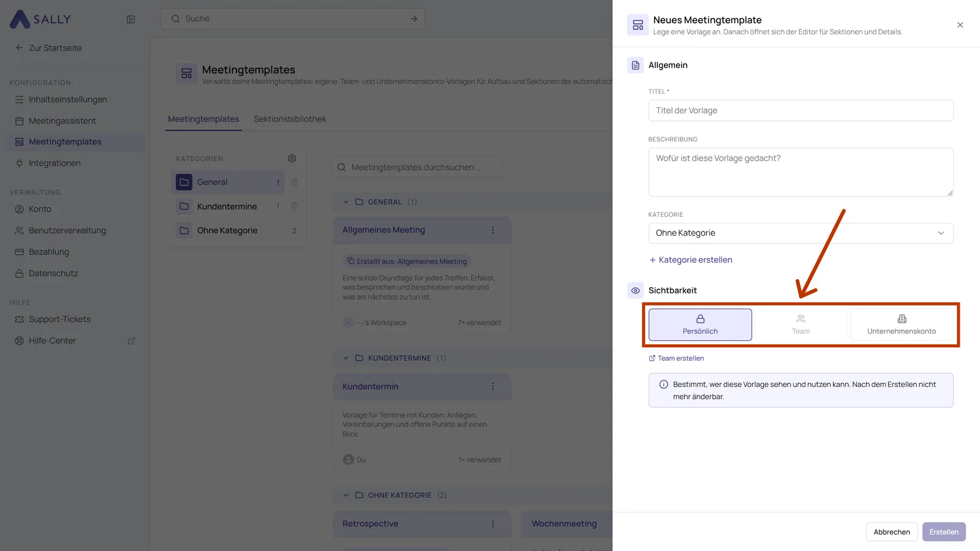This screenshot has width=980, height=551.
Task: Select Persönlich visibility option
Action: pos(700,324)
